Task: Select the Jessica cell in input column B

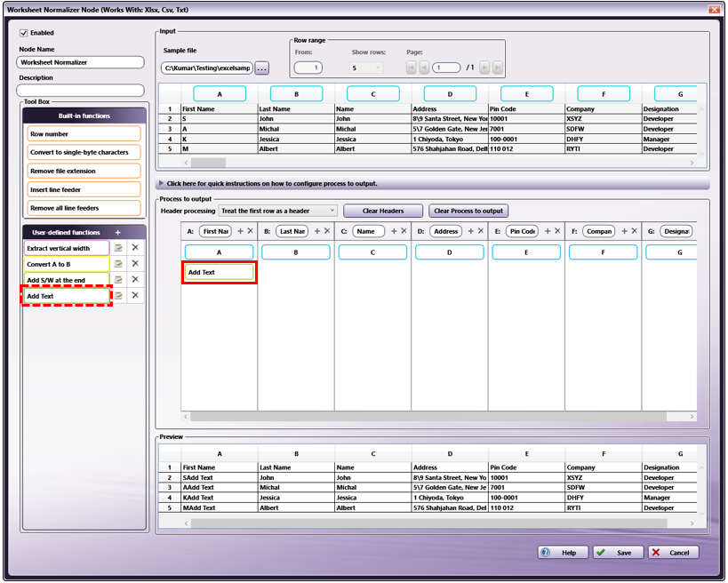Action: [x=296, y=139]
